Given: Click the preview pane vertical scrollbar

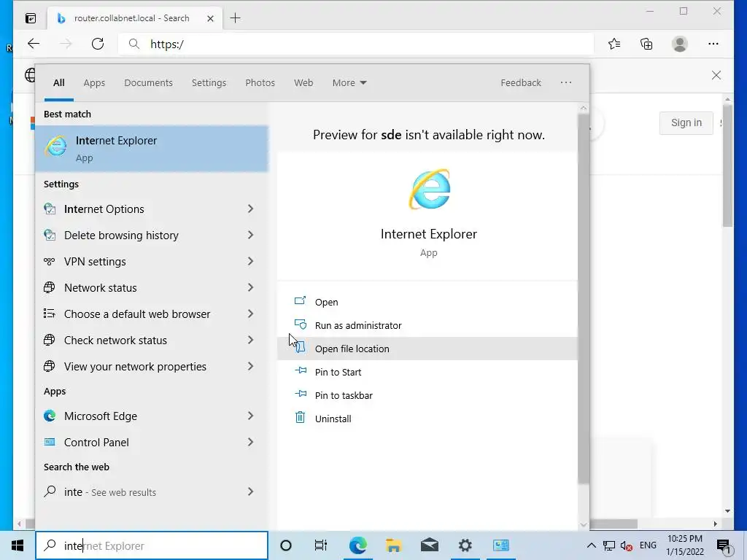Looking at the screenshot, I should coord(583,299).
